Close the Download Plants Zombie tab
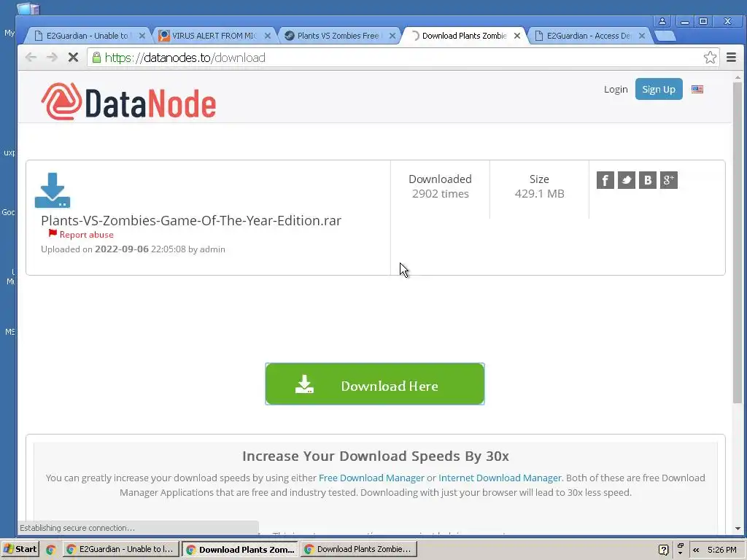747x560 pixels. click(517, 36)
